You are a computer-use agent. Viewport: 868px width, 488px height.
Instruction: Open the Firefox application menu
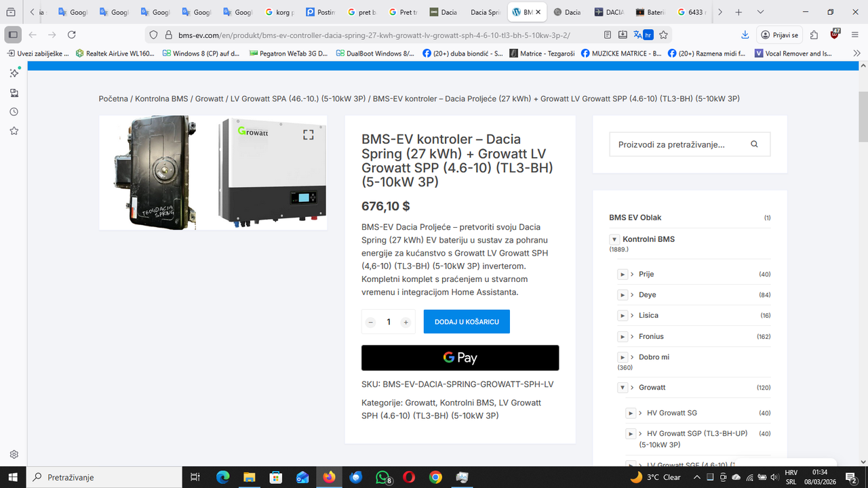tap(856, 35)
